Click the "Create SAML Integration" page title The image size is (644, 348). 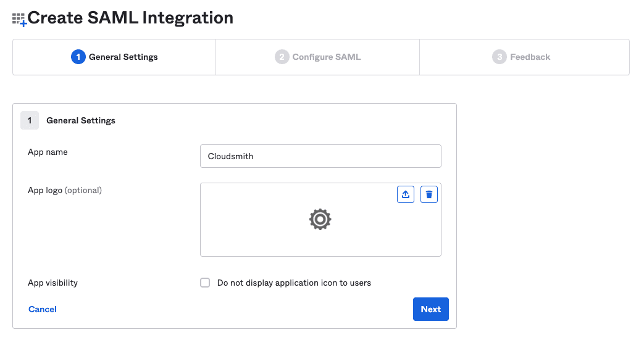[x=130, y=18]
